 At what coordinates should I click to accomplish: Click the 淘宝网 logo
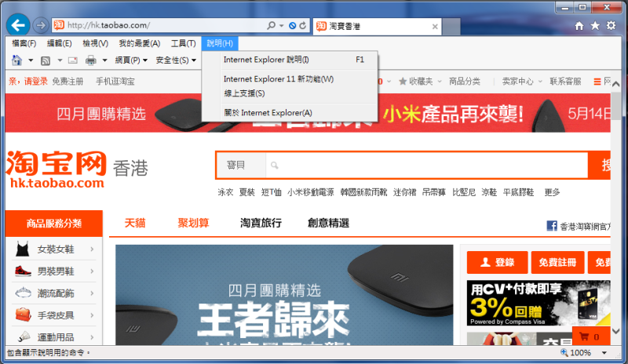(x=56, y=169)
